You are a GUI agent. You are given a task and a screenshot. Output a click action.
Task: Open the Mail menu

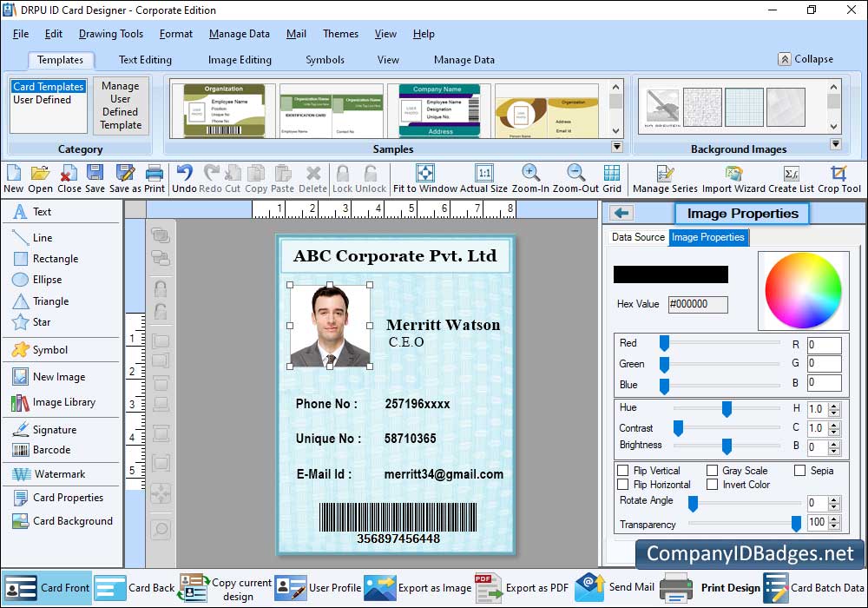click(296, 34)
